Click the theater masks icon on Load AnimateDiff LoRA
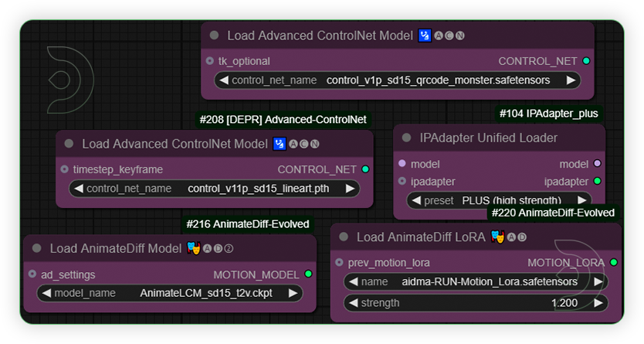Screen dimensions: 644x344 pyautogui.click(x=497, y=237)
